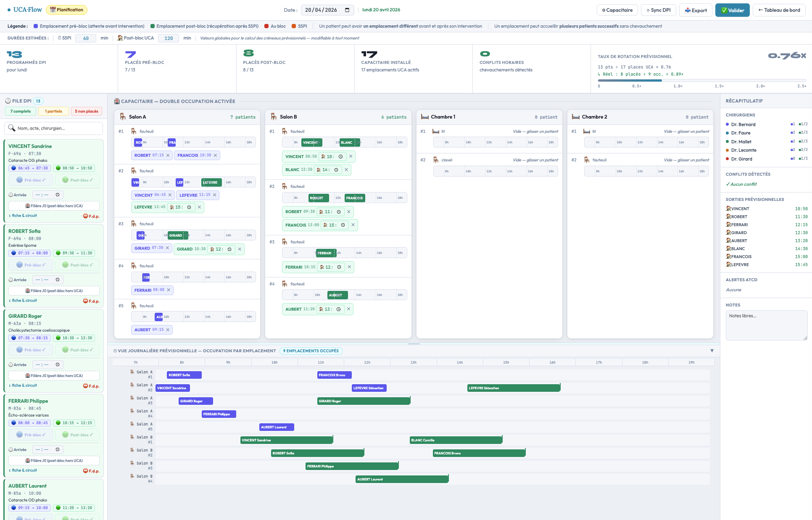Toggle Pré-bloc for FERRARI Philippe
The image size is (812, 520).
[31, 435]
